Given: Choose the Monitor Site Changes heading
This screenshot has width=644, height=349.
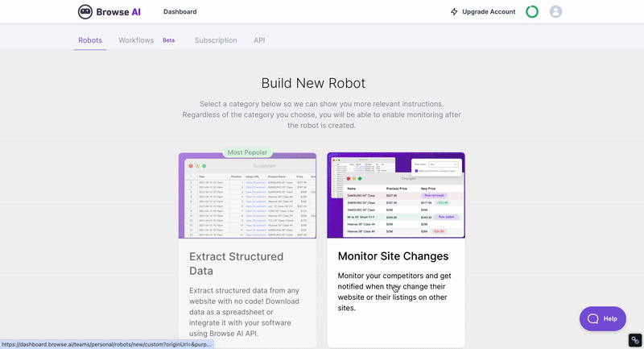Looking at the screenshot, I should pos(393,257).
